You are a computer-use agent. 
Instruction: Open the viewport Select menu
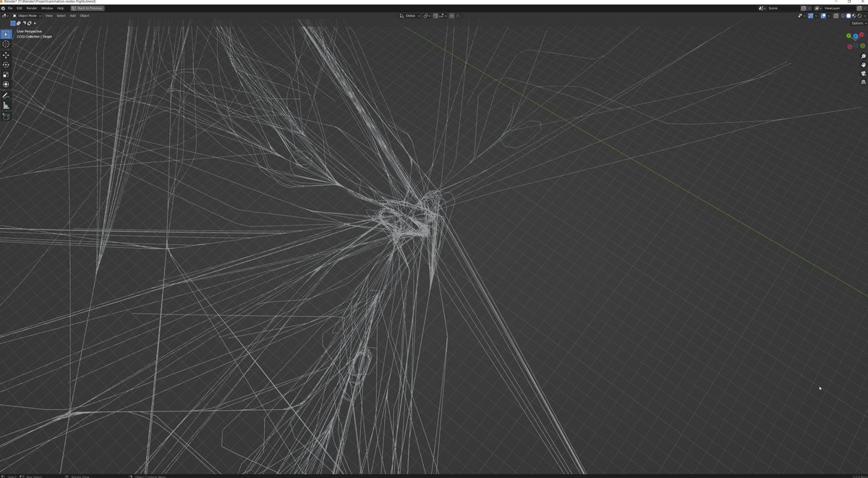(61, 16)
